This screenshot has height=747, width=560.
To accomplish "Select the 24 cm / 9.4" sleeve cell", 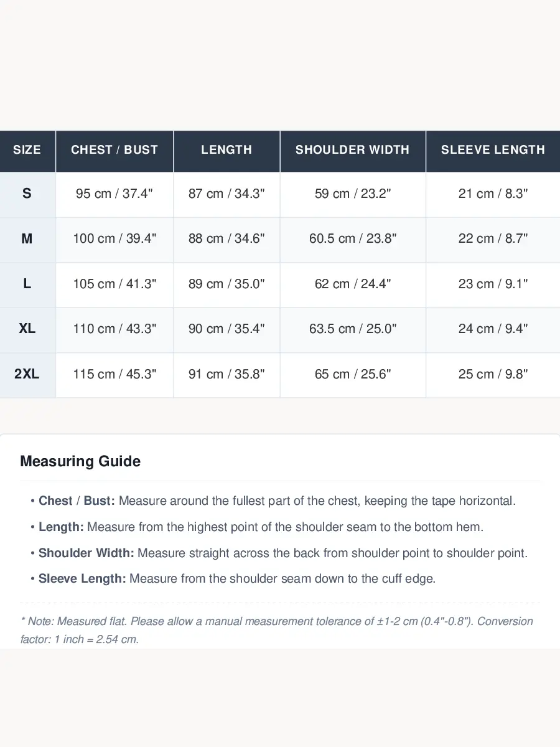I will 493,329.
